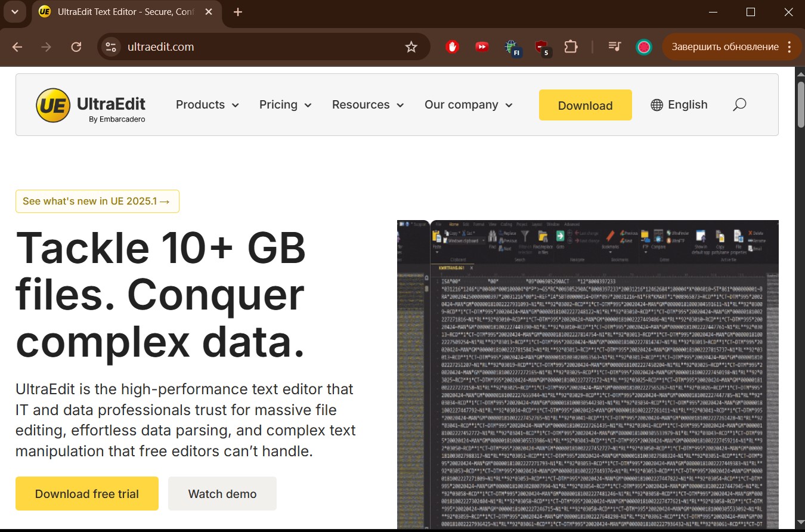This screenshot has height=532, width=805.
Task: Click the Watch demo button
Action: coord(222,494)
